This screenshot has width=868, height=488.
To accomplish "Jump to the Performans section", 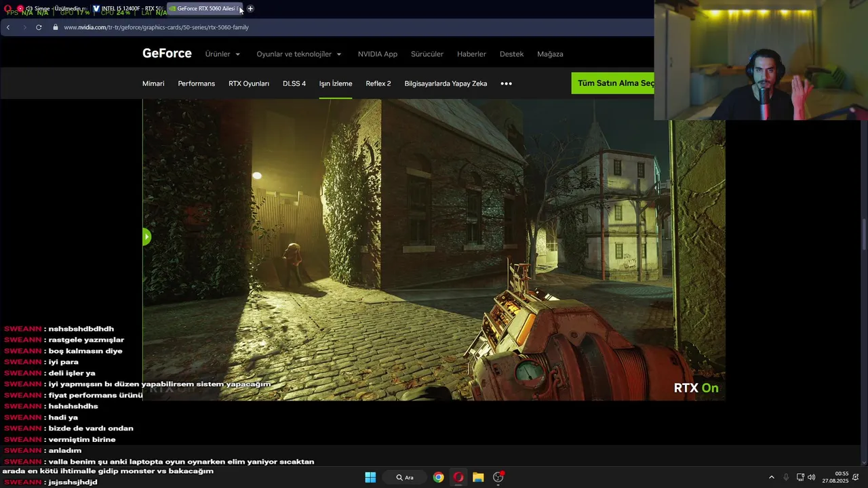I will pyautogui.click(x=196, y=83).
